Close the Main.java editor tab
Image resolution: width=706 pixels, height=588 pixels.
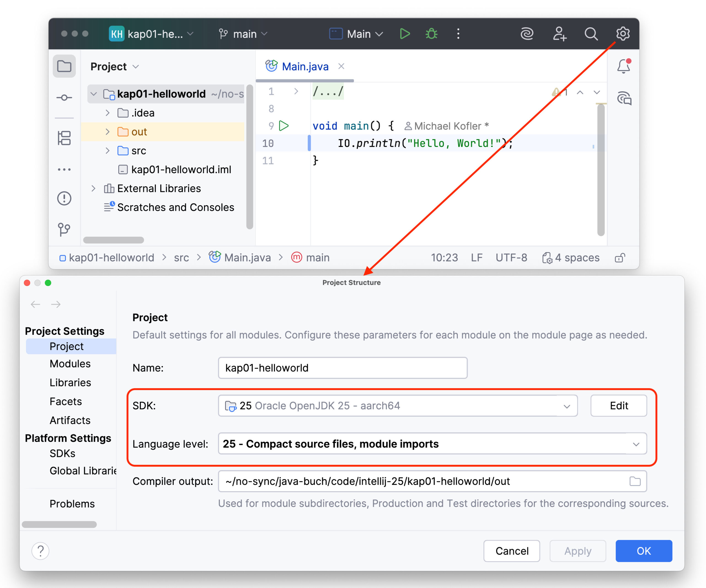click(341, 66)
